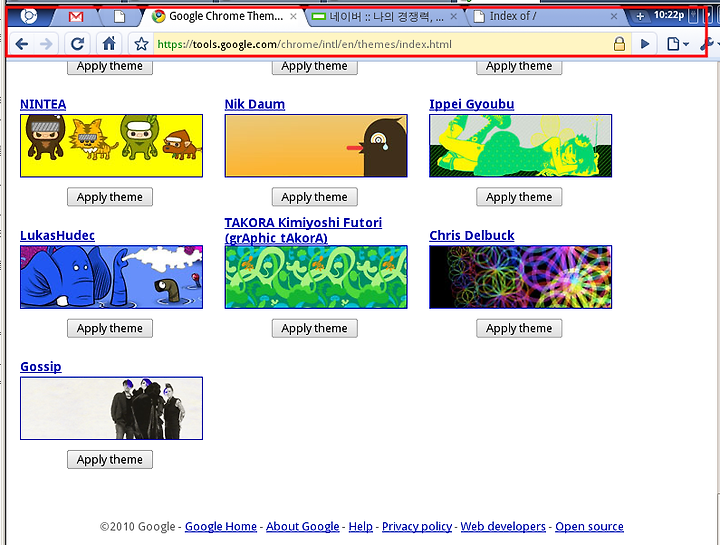This screenshot has height=545, width=720.
Task: Close the Index of / tab
Action: tap(614, 17)
